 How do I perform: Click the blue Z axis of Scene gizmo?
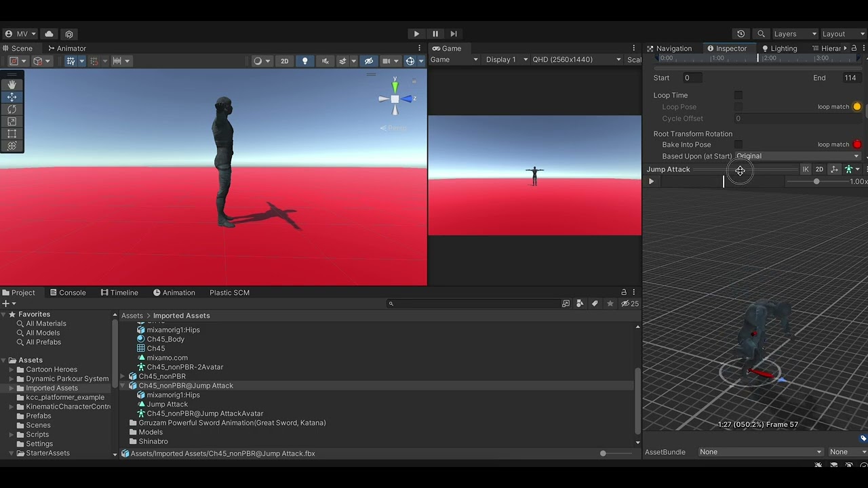click(x=408, y=99)
